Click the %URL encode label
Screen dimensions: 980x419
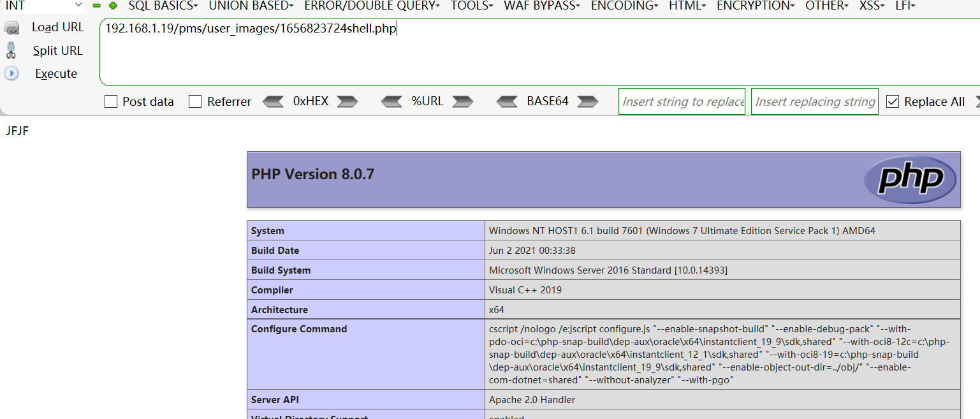click(x=427, y=101)
